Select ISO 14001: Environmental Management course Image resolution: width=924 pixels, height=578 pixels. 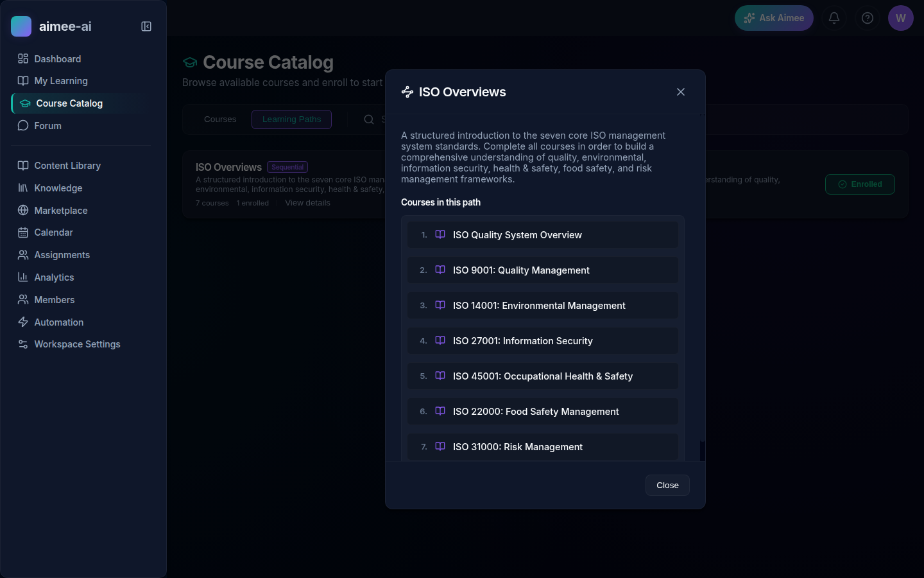tap(543, 306)
